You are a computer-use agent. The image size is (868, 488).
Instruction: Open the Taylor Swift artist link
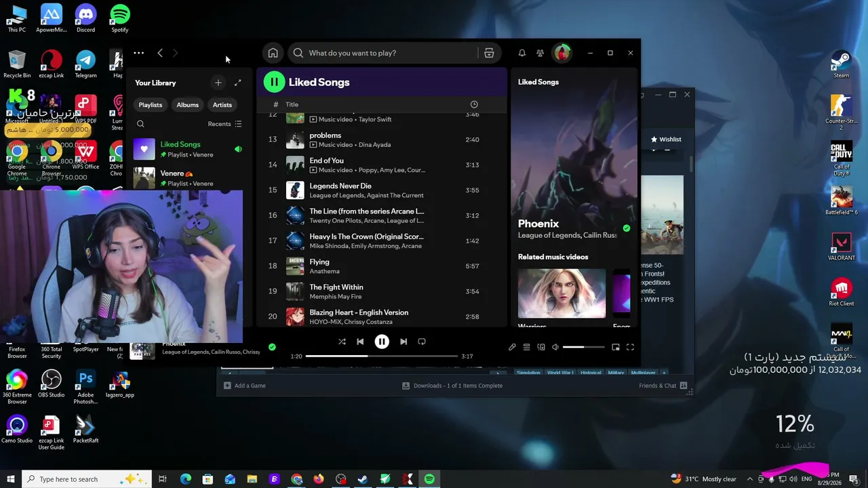pos(375,119)
